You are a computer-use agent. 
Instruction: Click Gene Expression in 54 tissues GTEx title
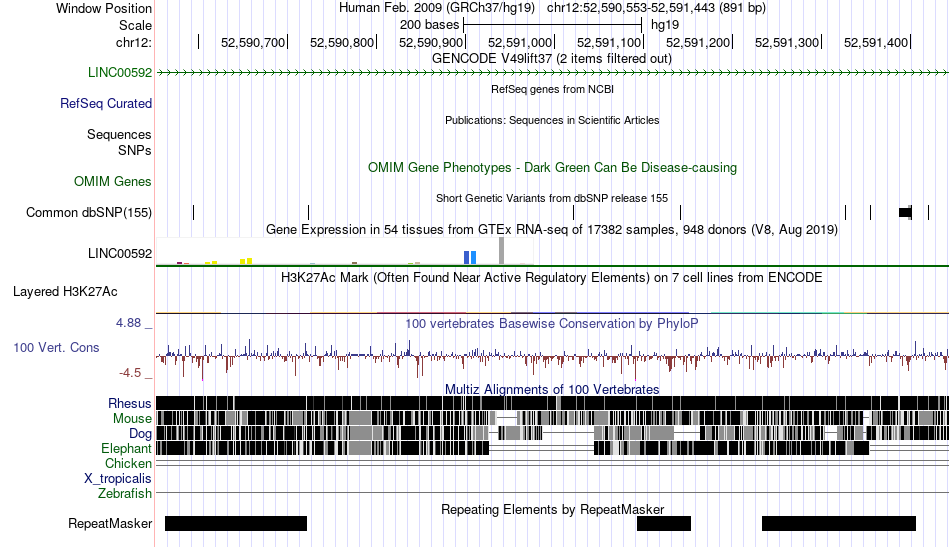(552, 230)
